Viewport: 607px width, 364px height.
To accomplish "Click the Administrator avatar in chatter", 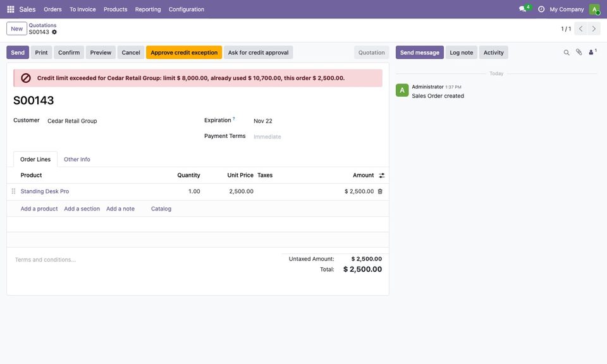I will (x=402, y=90).
